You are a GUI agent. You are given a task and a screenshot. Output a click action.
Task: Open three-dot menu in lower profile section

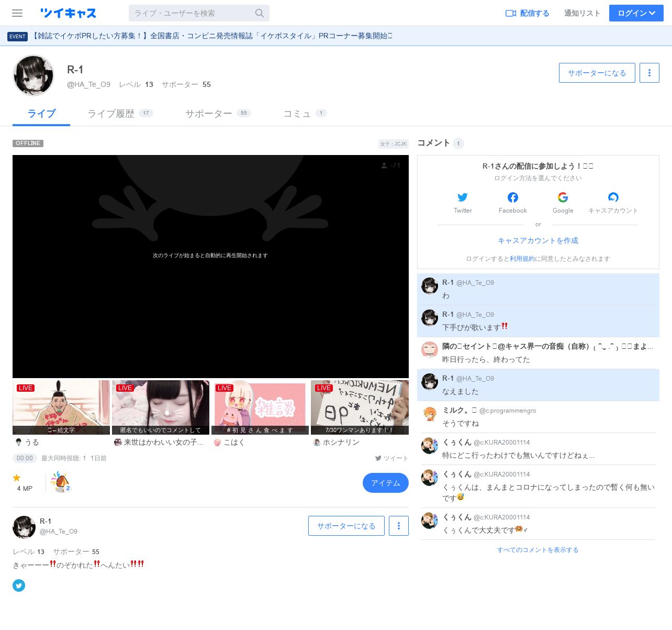coord(399,526)
